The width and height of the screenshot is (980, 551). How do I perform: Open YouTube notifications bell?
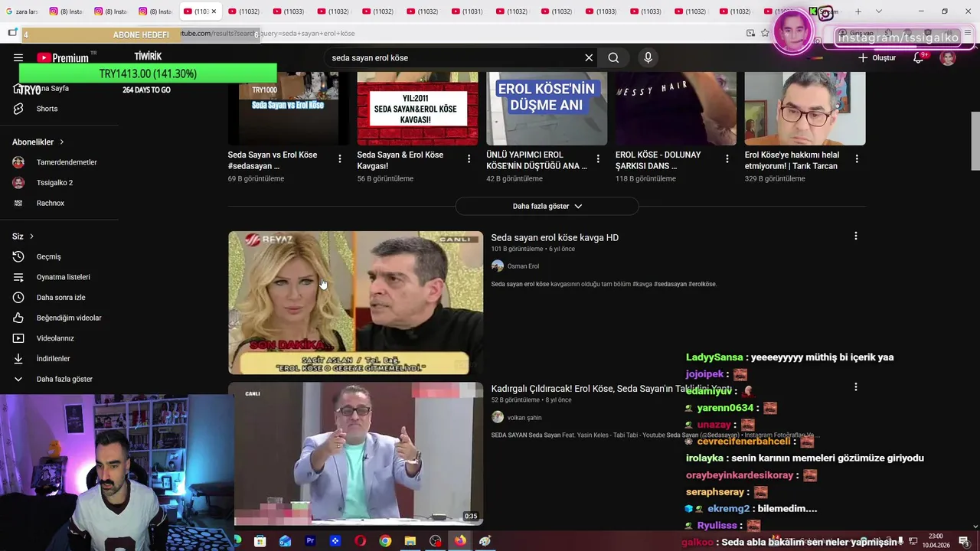[x=918, y=57]
